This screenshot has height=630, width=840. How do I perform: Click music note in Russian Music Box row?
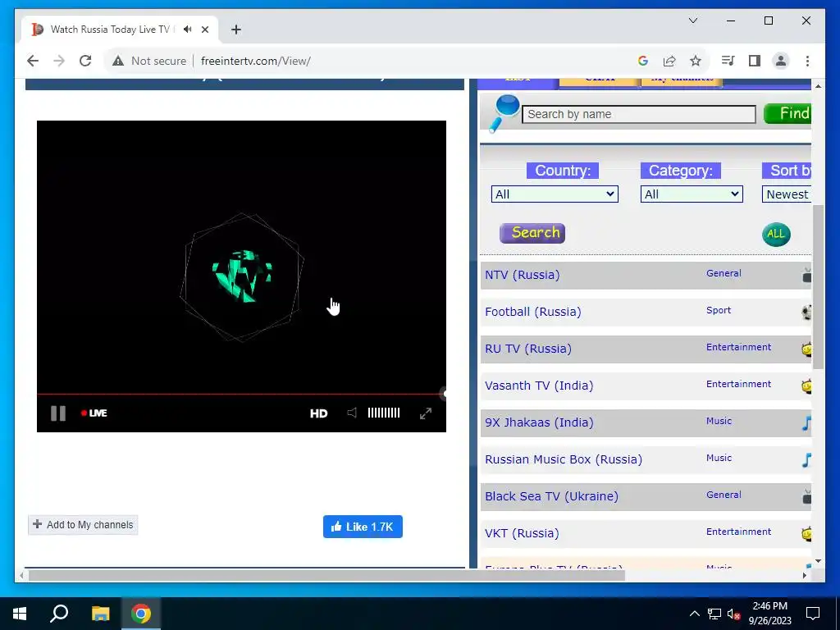click(x=807, y=460)
